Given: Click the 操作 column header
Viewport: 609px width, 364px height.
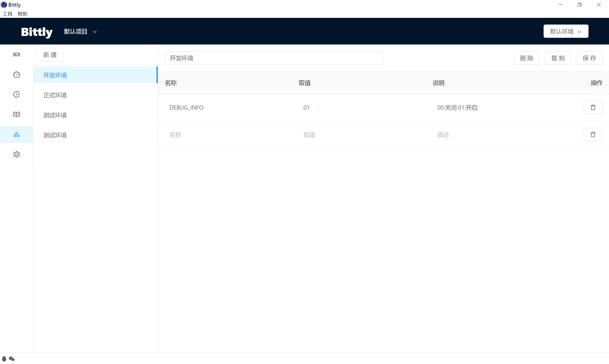Looking at the screenshot, I should [596, 83].
